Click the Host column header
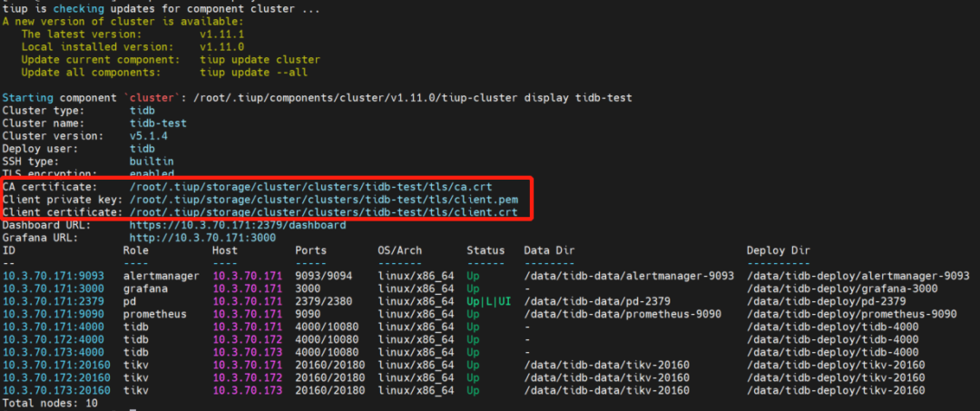Viewport: 980px width, 411px height. [225, 250]
